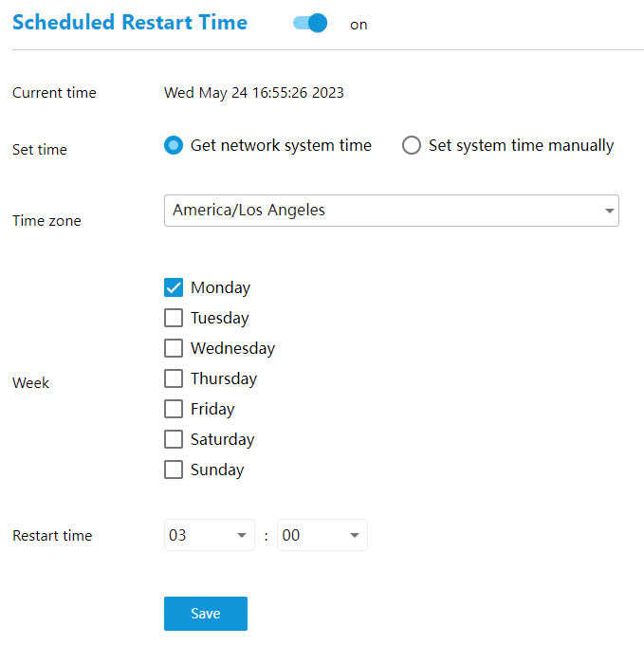Open the restart hour dropdown showing 03
644x645 pixels.
point(210,535)
